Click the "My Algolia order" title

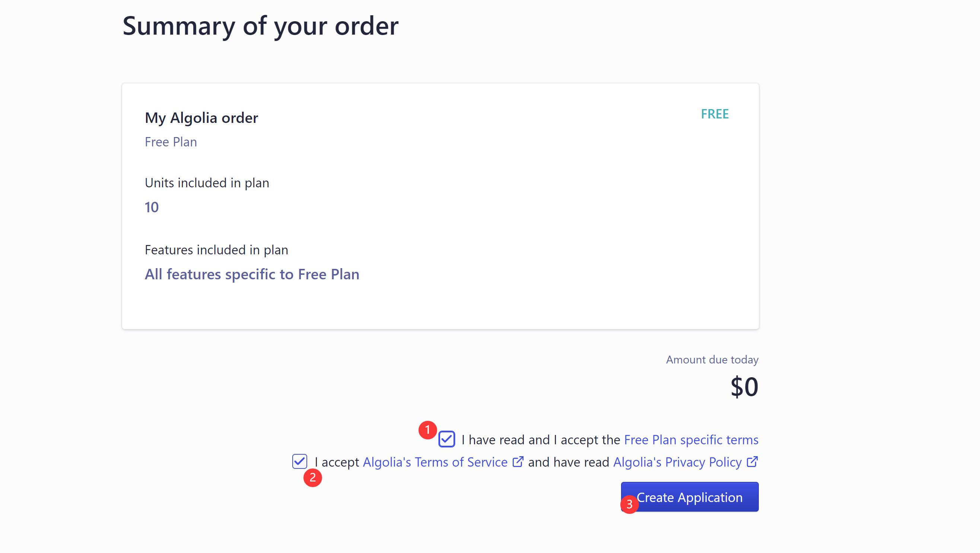(x=201, y=118)
